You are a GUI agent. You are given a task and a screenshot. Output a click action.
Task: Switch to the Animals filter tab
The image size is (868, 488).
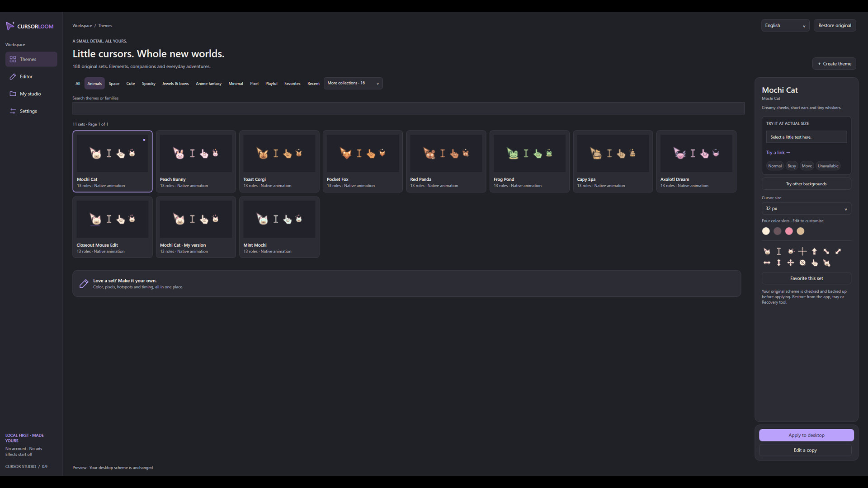click(94, 84)
